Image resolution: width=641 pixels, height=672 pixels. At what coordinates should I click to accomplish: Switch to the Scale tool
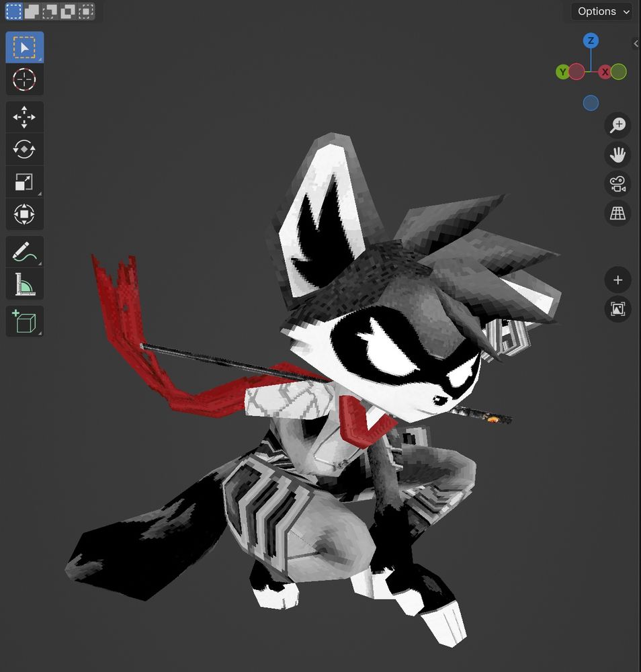click(24, 181)
